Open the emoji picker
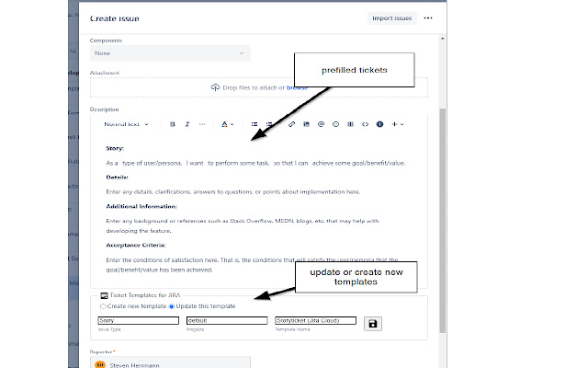Viewport: 588px width, 368px height. (x=335, y=124)
